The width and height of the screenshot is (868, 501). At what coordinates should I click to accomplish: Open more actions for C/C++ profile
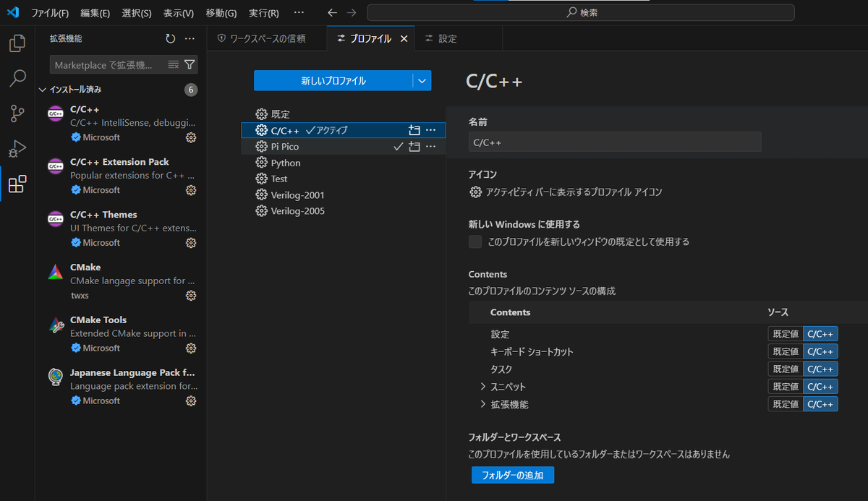[x=431, y=130]
